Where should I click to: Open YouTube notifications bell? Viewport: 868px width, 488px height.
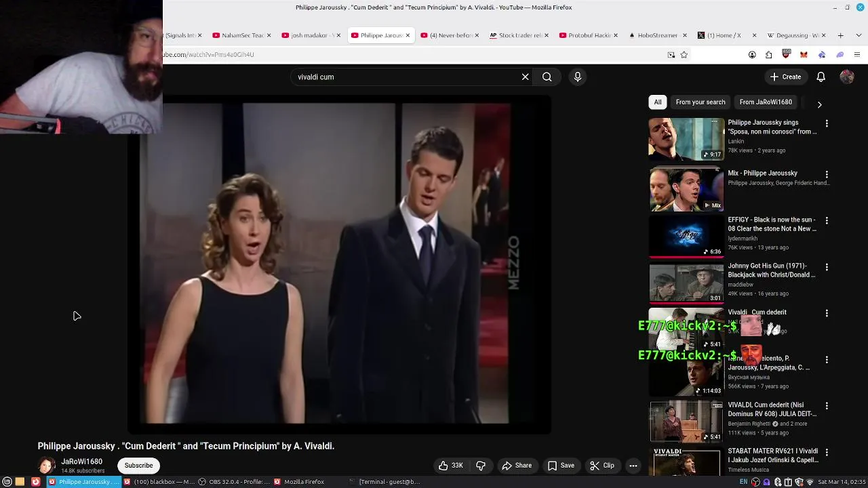[x=821, y=77]
